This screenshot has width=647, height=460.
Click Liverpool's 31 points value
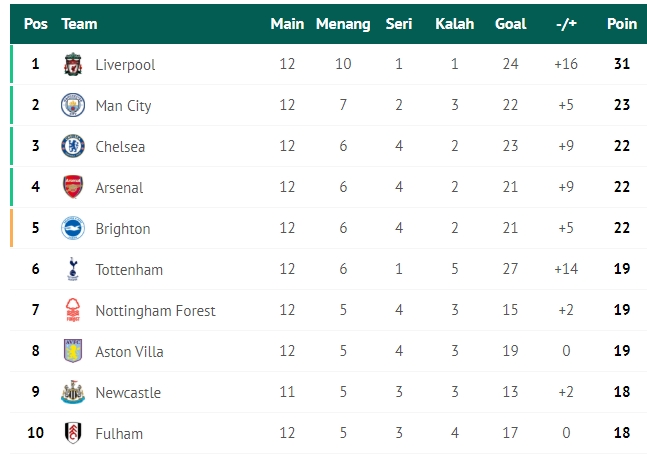(x=622, y=64)
